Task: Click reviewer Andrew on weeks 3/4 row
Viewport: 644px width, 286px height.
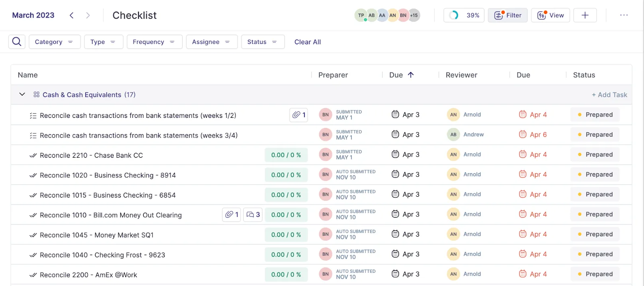Action: (473, 134)
